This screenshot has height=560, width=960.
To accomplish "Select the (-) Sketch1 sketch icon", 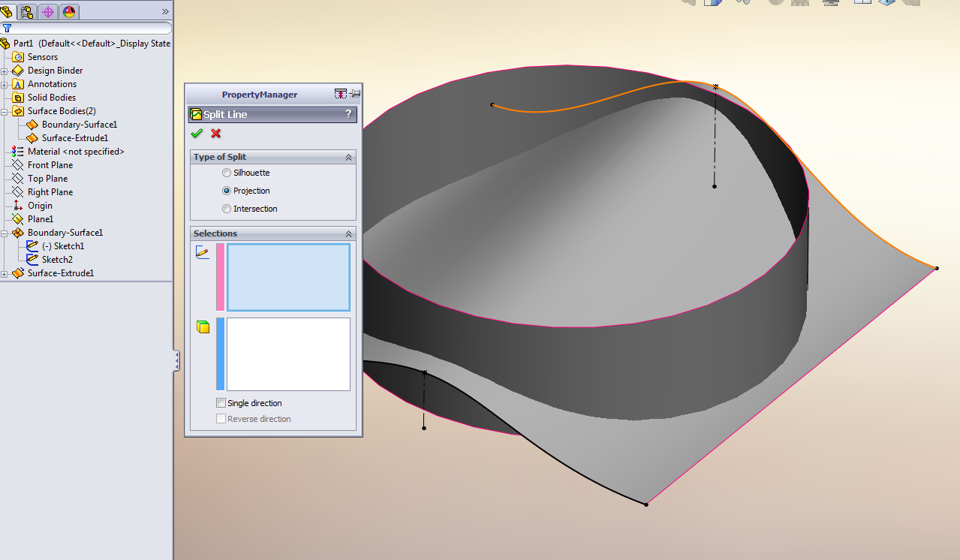I will [x=32, y=246].
